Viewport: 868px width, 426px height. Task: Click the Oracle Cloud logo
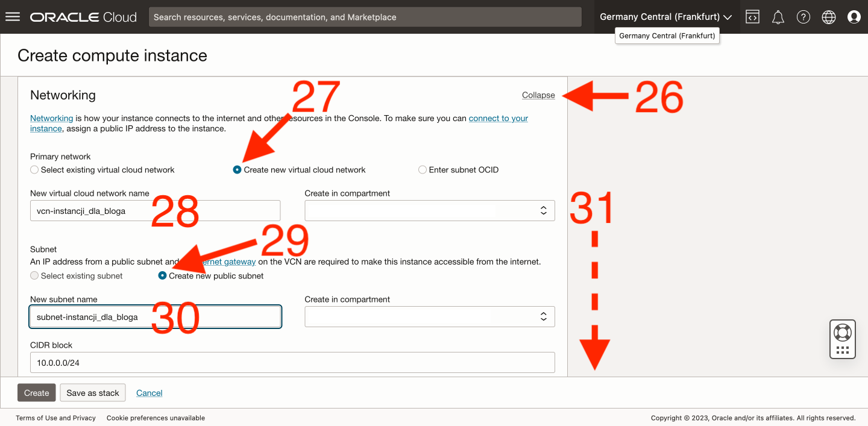pos(84,17)
